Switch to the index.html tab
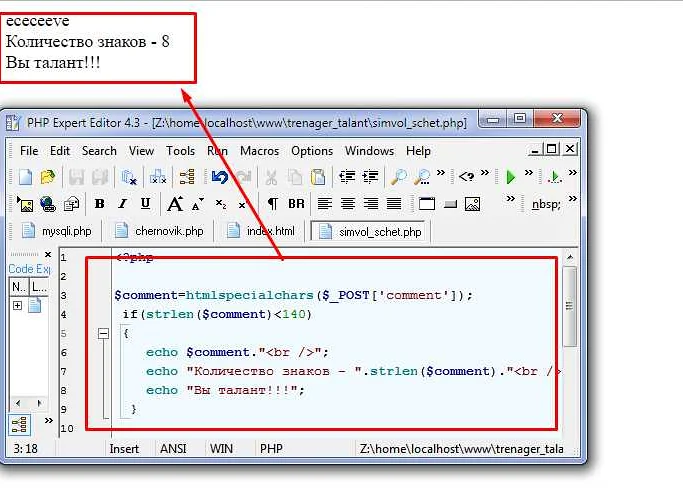The width and height of the screenshot is (683, 489). coord(261,231)
